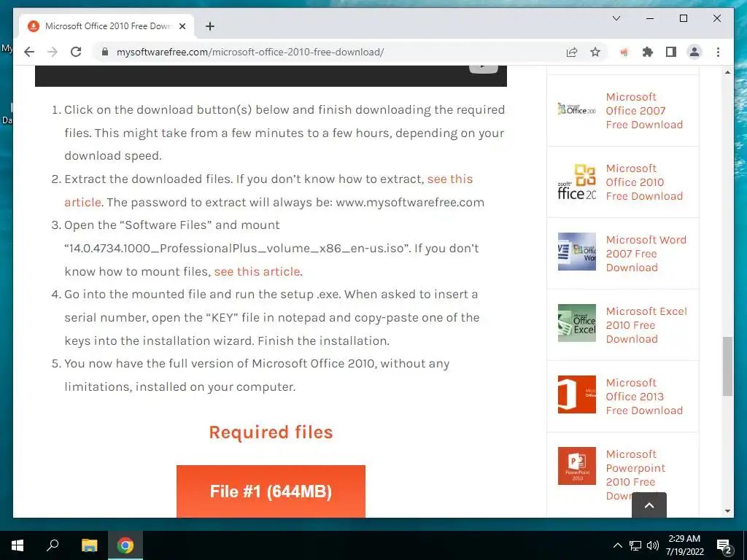Click the address bar URL
This screenshot has height=560, width=747.
tap(250, 52)
